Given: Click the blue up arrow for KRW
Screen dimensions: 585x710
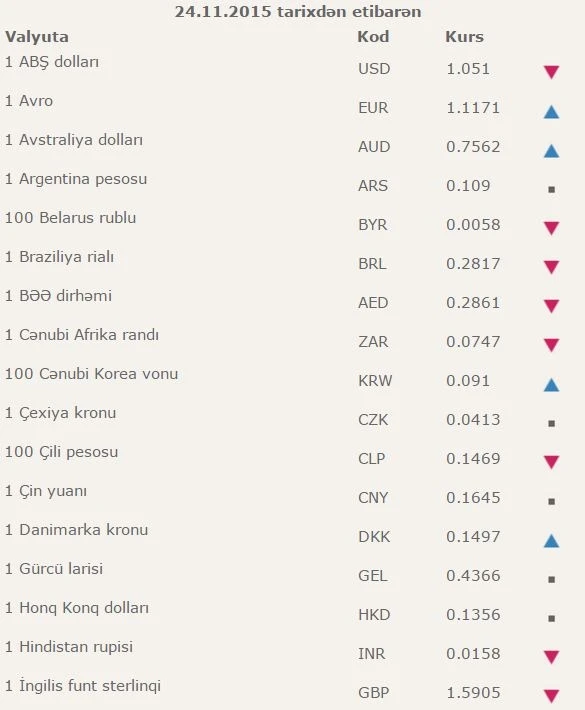Looking at the screenshot, I should [x=551, y=385].
